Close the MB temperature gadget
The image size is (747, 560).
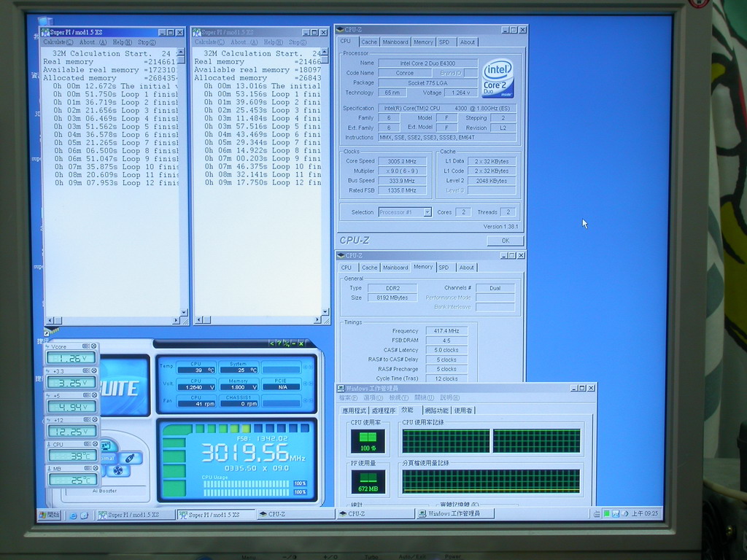94,468
